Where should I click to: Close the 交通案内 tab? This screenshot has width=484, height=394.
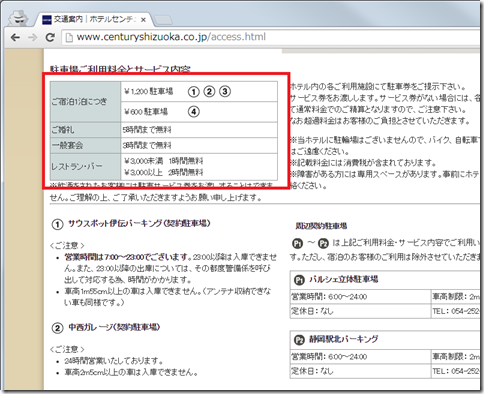pyautogui.click(x=143, y=20)
